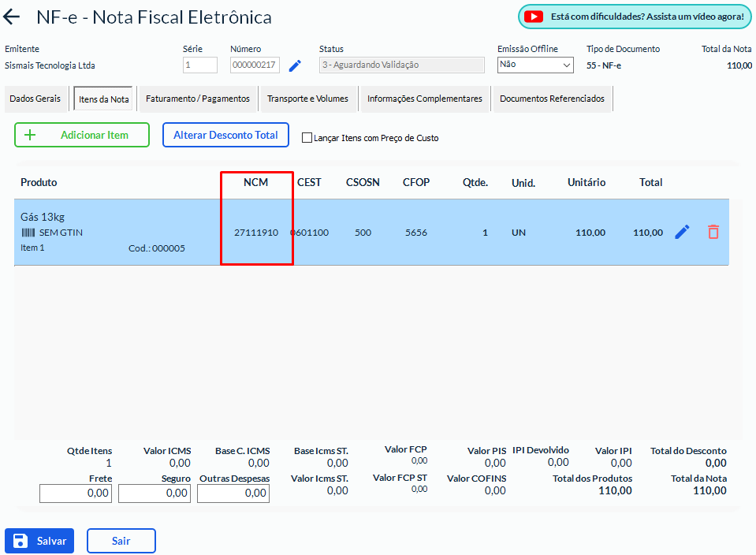This screenshot has height=555, width=756.
Task: Open the Emissão Offline dropdown
Action: (535, 65)
